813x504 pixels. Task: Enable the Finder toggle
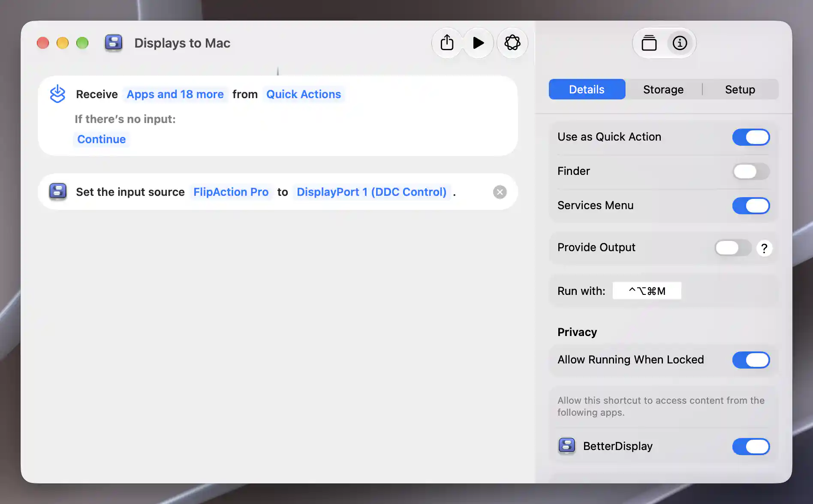coord(751,171)
